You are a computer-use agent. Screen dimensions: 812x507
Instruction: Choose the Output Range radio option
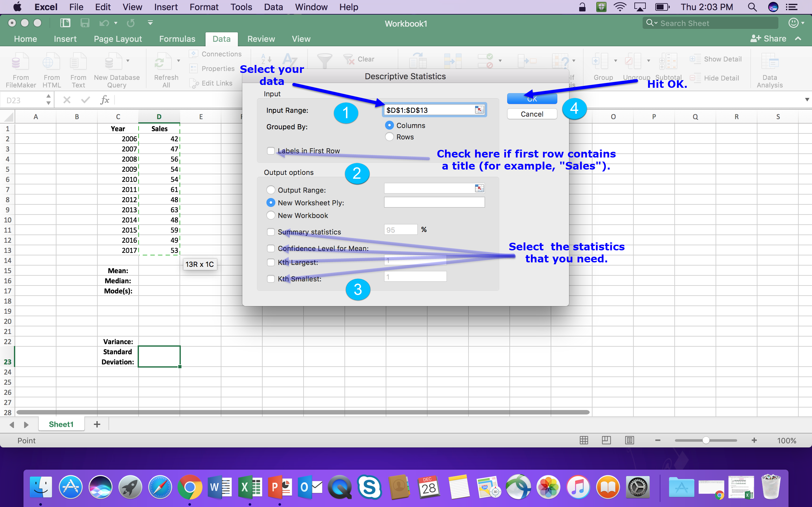(x=271, y=190)
